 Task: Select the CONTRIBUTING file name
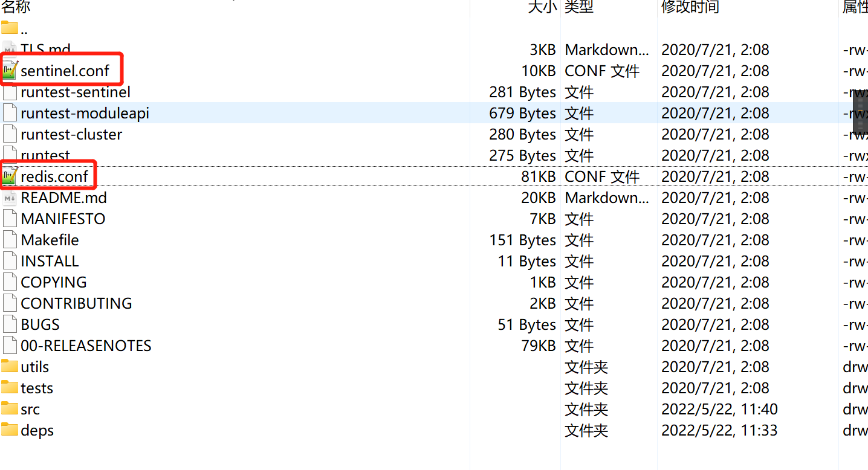(x=76, y=303)
